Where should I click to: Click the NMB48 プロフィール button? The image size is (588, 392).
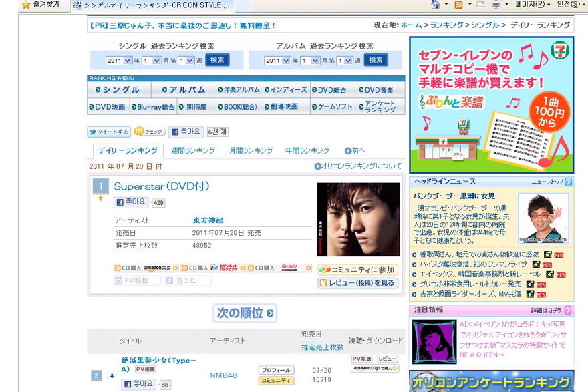276,370
